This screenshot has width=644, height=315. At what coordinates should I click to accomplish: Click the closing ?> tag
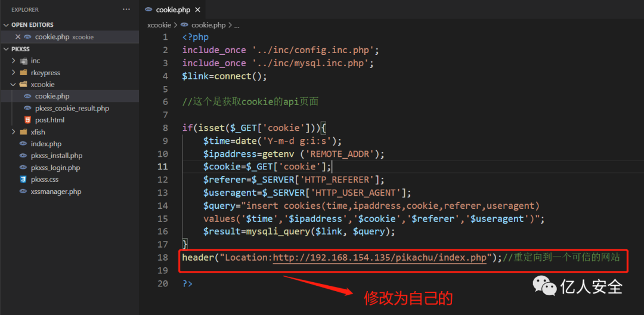187,283
